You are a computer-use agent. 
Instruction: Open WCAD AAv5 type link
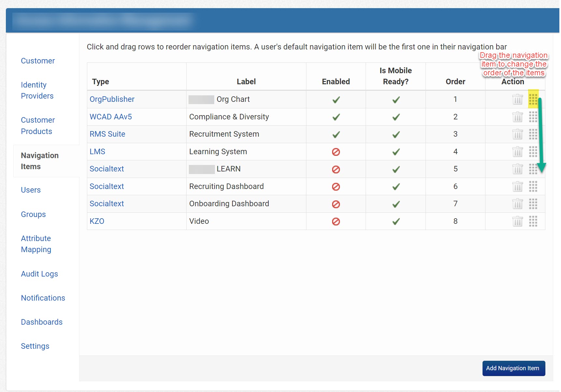[x=111, y=117]
